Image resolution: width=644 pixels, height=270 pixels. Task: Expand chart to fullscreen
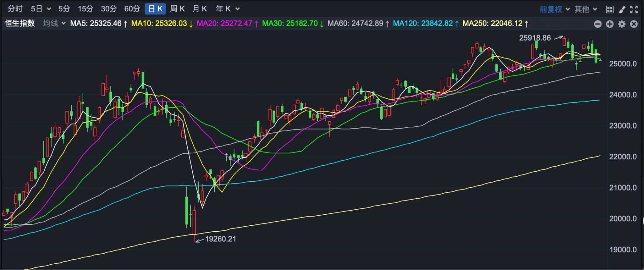(634, 9)
